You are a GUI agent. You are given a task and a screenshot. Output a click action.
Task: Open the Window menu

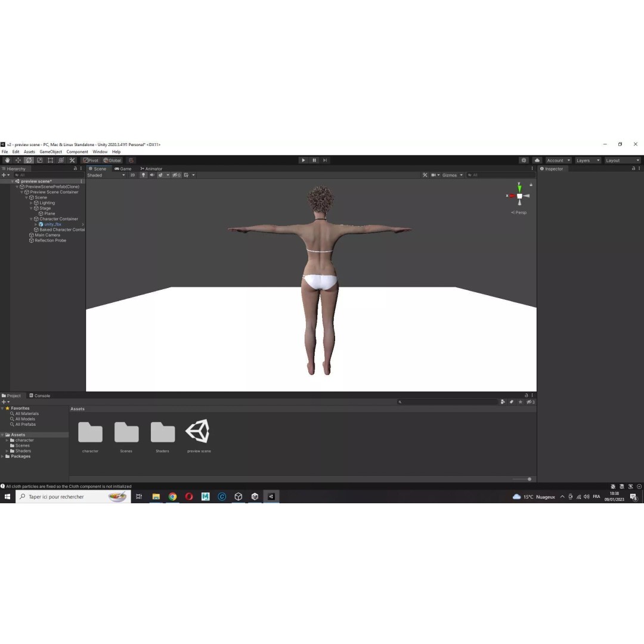[x=100, y=151]
